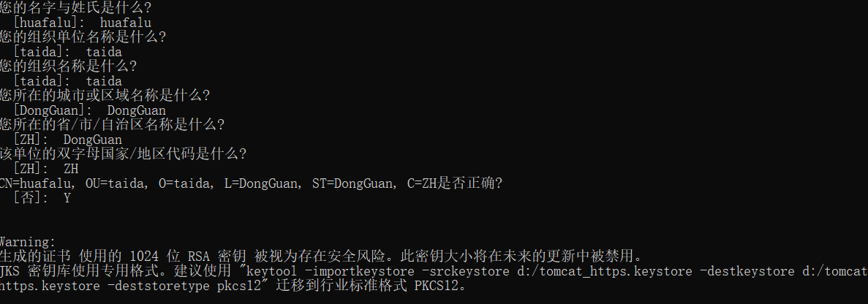Click the two-letter country code question
The height and width of the screenshot is (304, 868).
124,153
